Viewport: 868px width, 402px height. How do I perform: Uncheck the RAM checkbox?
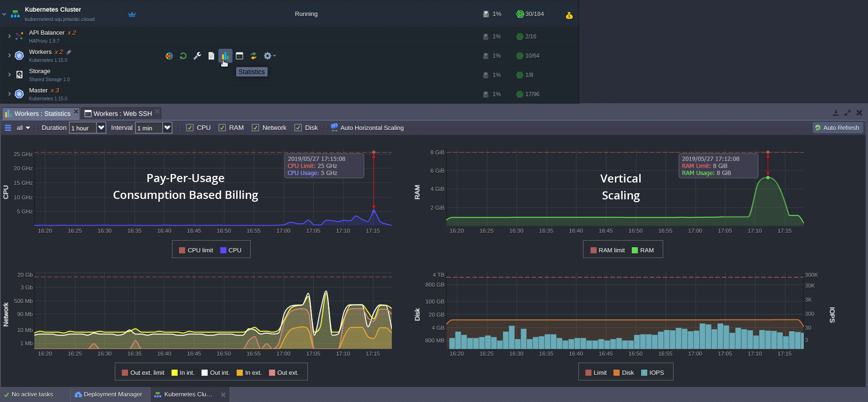(x=222, y=128)
